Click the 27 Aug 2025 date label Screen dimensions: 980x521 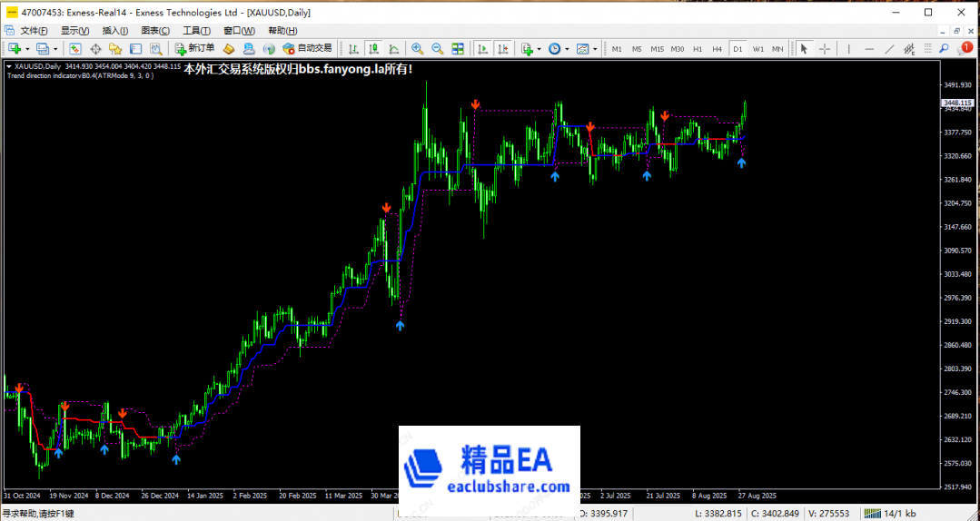tap(757, 496)
